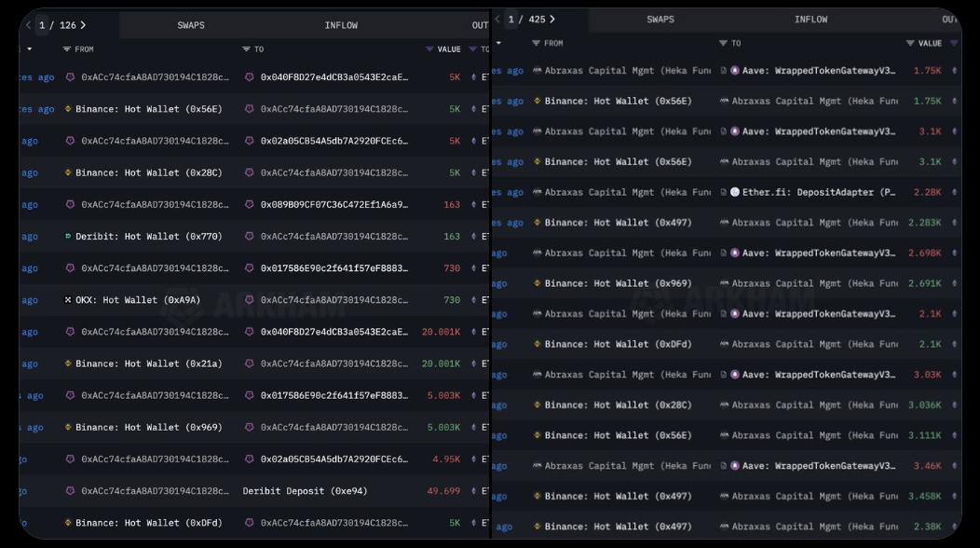
Task: Click Binance icon beside Hot Wallet (0x56E) in left panel
Action: point(68,109)
